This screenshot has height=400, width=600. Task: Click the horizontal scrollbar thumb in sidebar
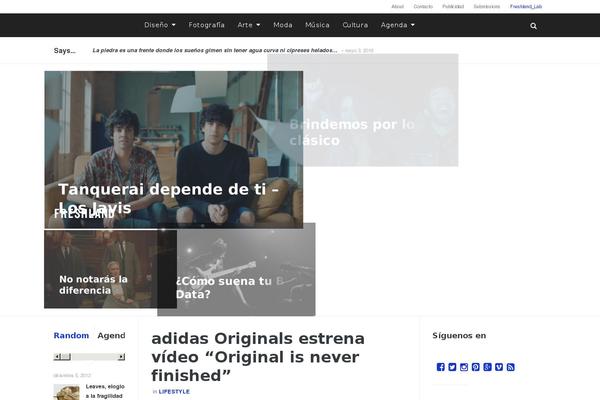(x=66, y=357)
